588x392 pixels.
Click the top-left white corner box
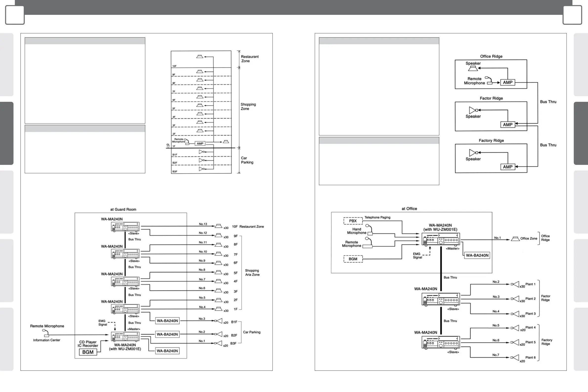pyautogui.click(x=15, y=15)
